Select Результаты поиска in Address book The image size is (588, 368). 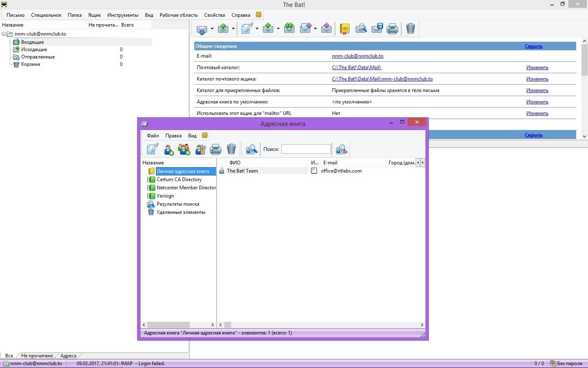tap(178, 204)
